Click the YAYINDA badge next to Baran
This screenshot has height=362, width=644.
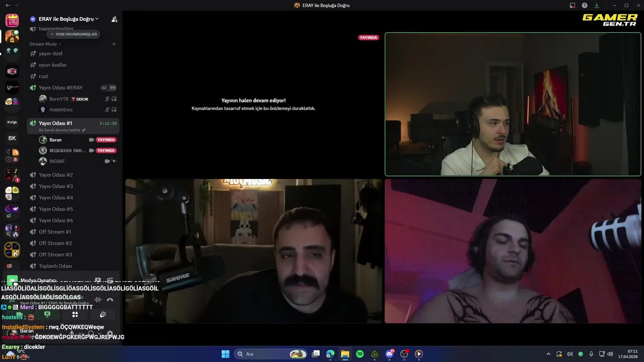[x=106, y=140]
